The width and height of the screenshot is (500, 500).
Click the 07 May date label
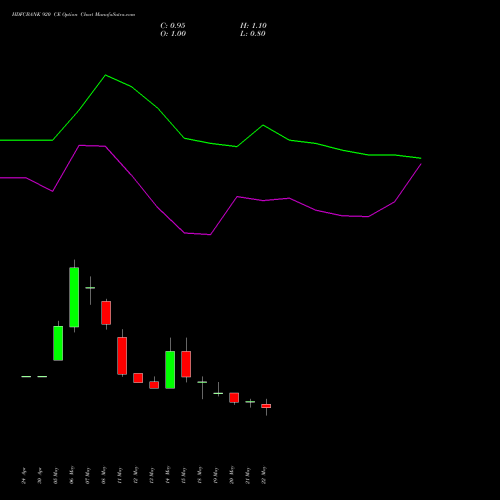pyautogui.click(x=88, y=475)
